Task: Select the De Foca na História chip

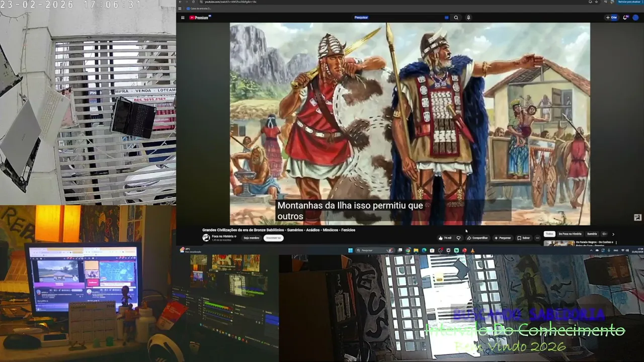Action: (x=570, y=234)
